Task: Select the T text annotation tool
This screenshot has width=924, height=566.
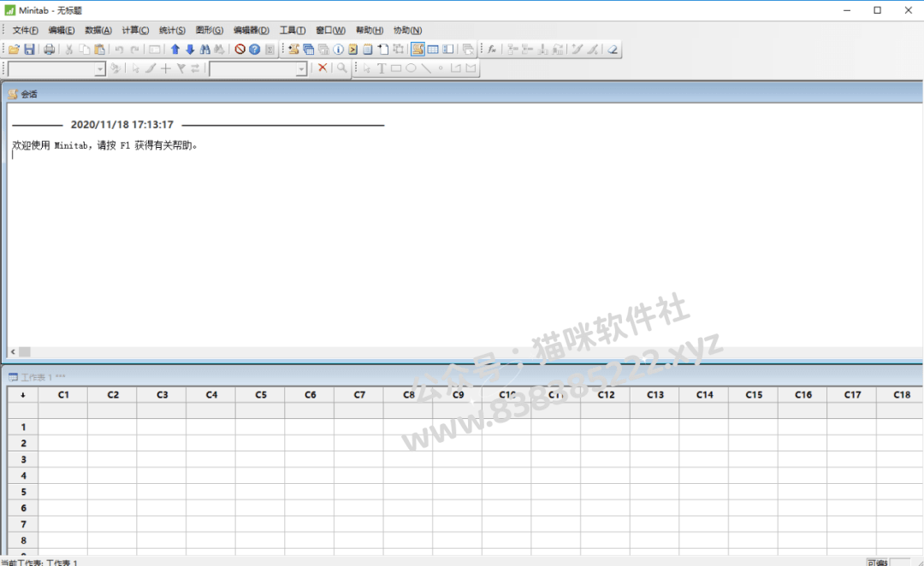Action: coord(382,68)
